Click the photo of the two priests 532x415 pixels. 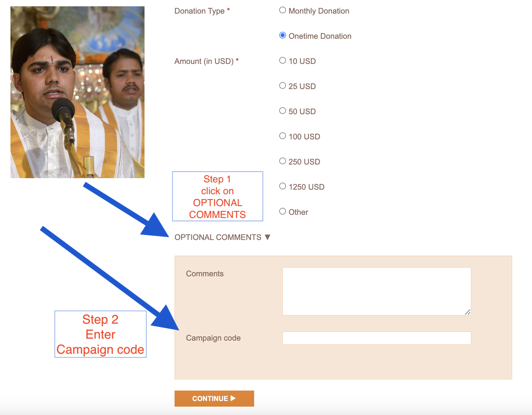77,92
